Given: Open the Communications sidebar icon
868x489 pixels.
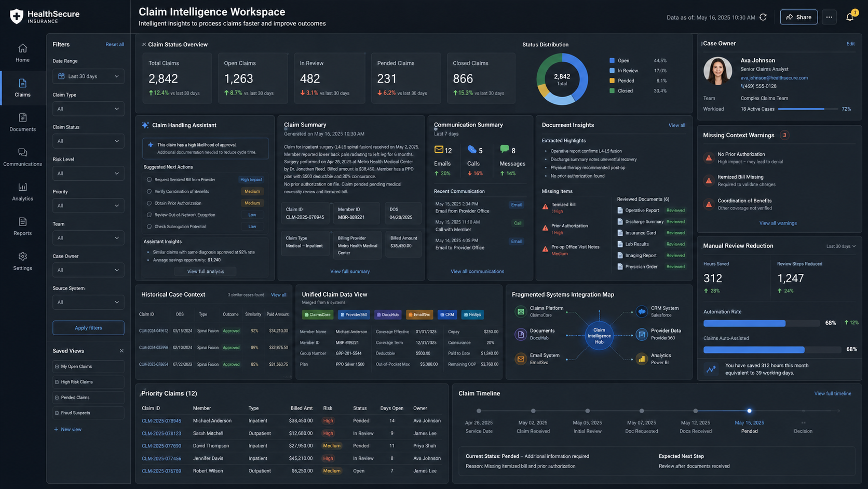Looking at the screenshot, I should (22, 153).
